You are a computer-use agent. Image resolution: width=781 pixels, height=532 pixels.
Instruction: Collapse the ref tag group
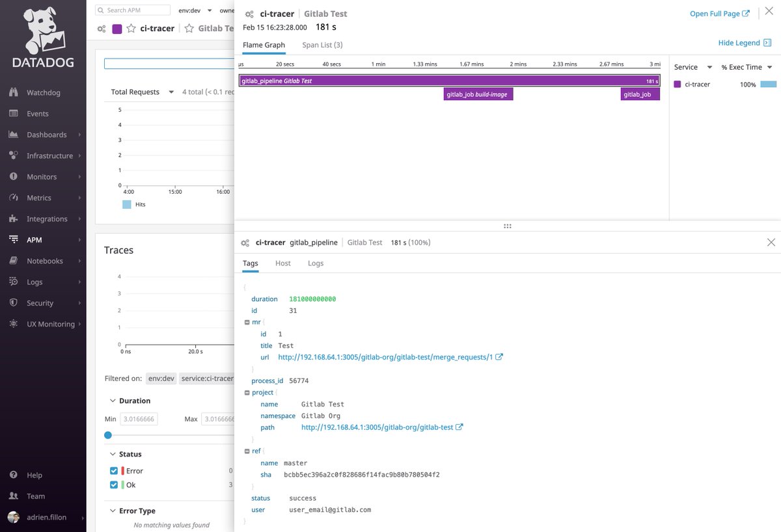pyautogui.click(x=247, y=451)
